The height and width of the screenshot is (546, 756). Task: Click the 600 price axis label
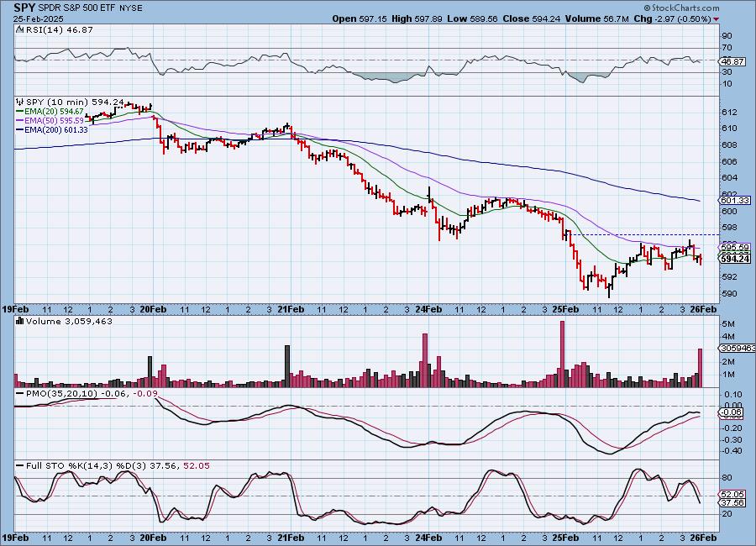coord(729,212)
